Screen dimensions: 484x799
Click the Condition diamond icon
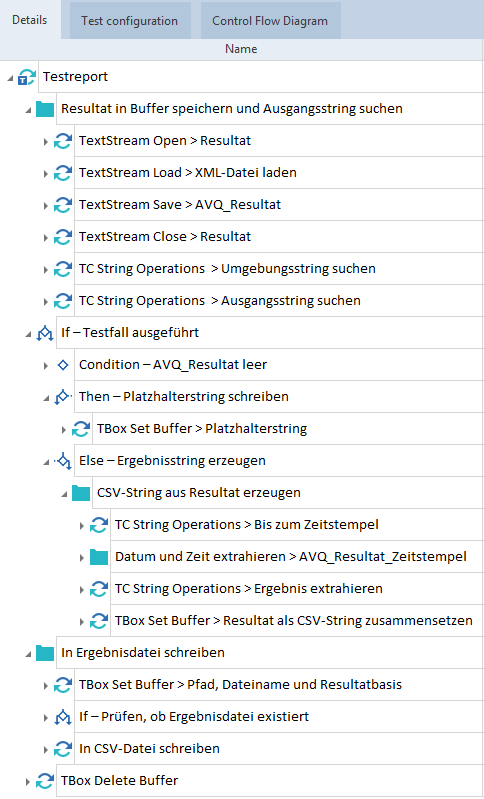[x=63, y=365]
